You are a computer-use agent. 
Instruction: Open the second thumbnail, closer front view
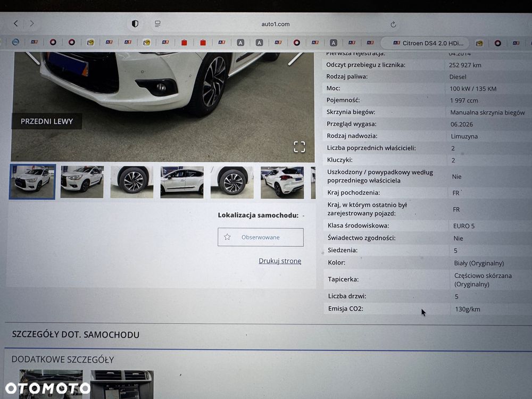(x=82, y=182)
